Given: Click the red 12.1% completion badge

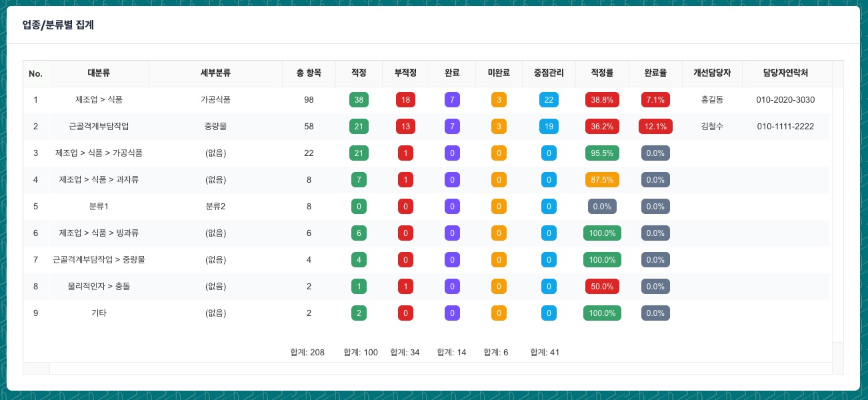Looking at the screenshot, I should tap(655, 127).
